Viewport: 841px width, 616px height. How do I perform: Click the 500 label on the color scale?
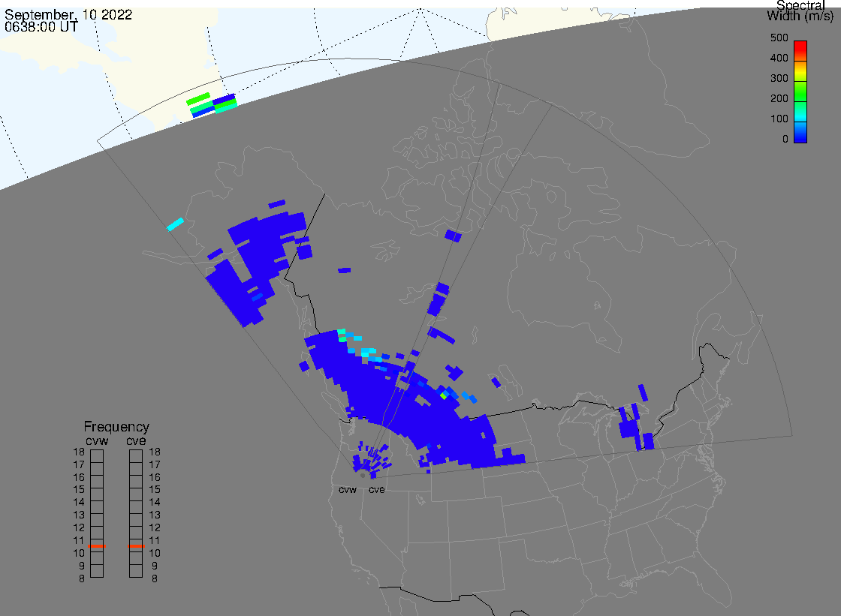coord(779,38)
